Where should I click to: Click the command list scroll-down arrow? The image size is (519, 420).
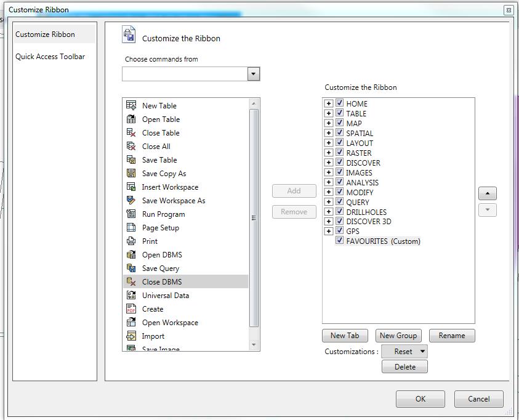pos(254,345)
